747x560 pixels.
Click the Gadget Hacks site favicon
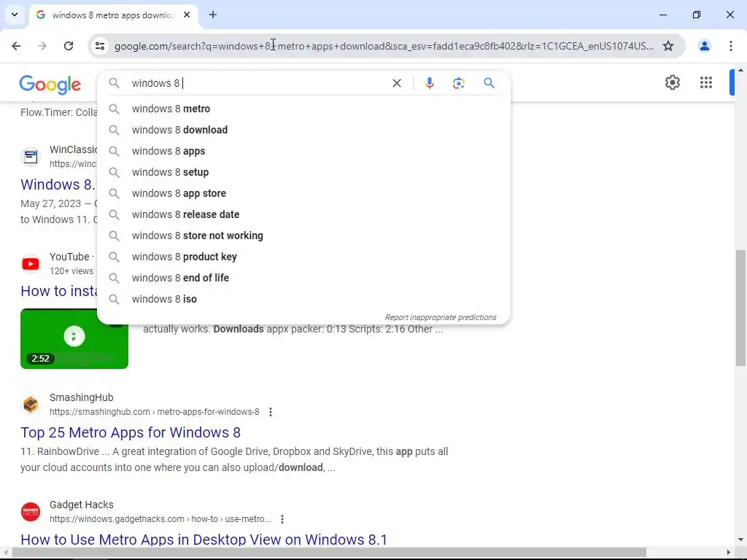(x=31, y=511)
